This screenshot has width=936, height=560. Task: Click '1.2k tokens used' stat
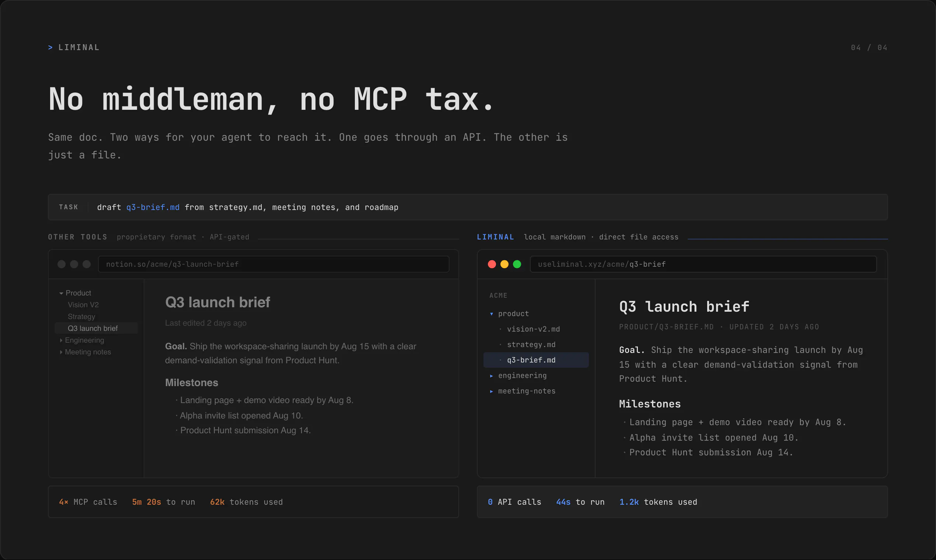[x=658, y=502]
